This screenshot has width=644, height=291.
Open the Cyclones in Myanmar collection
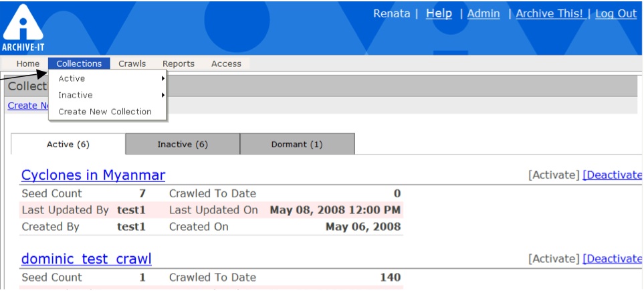click(x=93, y=175)
